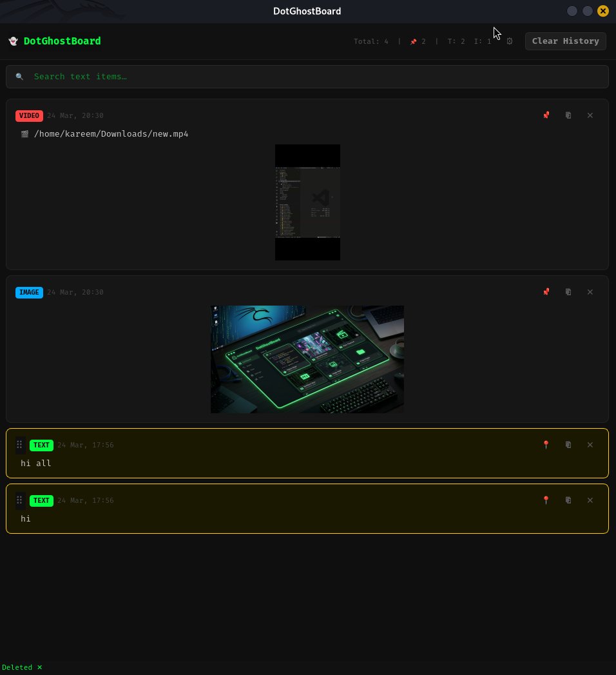Open settings via the gear icon
This screenshot has width=616, height=675.
509,41
